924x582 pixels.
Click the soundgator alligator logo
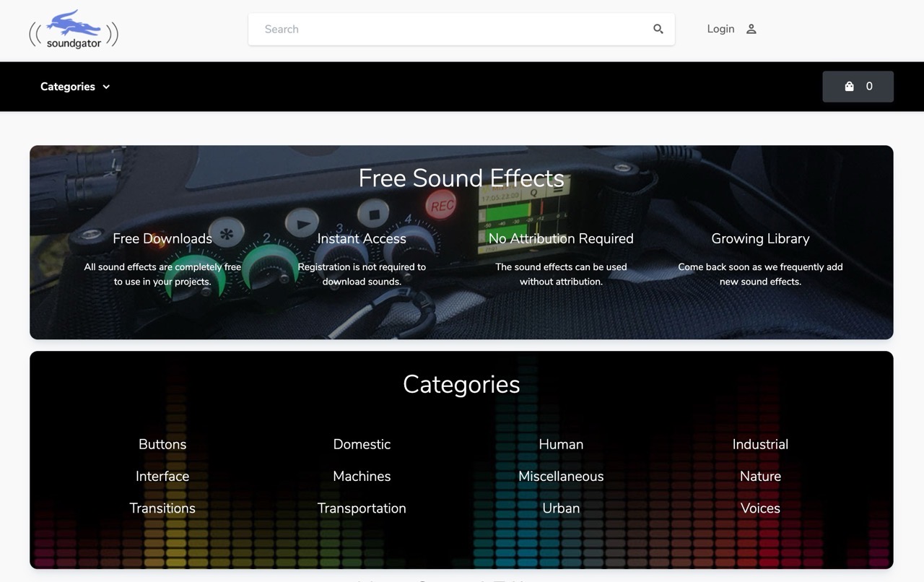[x=74, y=30]
